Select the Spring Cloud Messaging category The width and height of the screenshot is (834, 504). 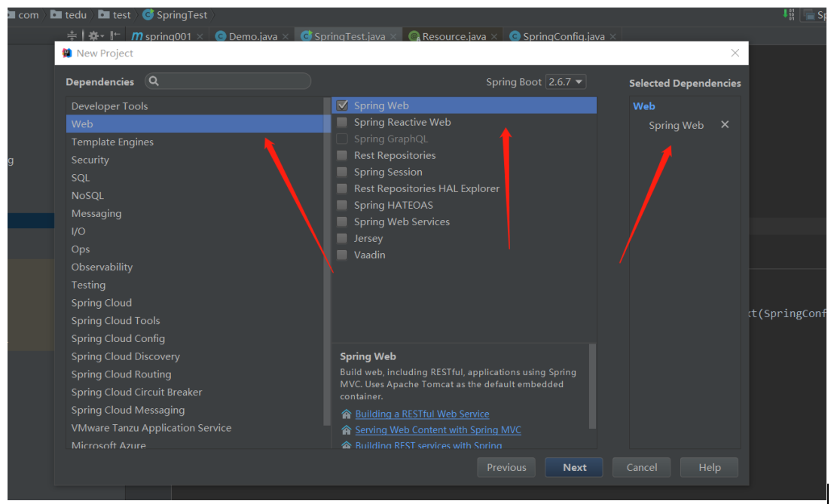(x=194, y=410)
